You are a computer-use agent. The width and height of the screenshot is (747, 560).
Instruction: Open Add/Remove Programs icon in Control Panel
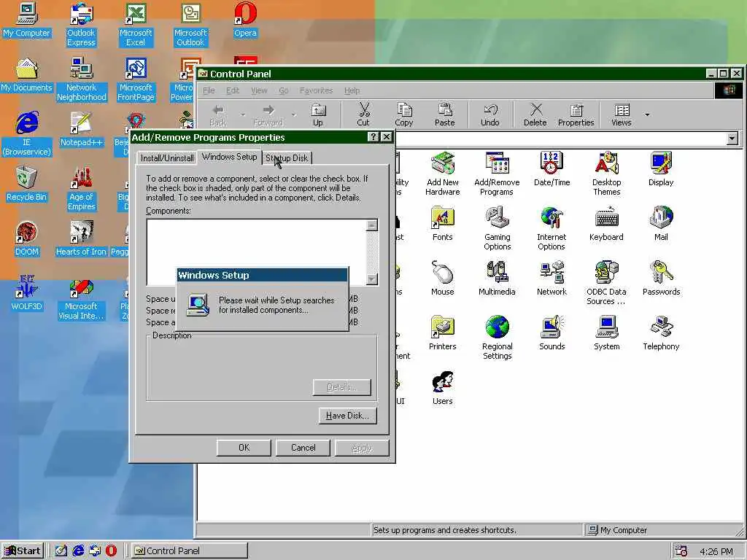[497, 174]
